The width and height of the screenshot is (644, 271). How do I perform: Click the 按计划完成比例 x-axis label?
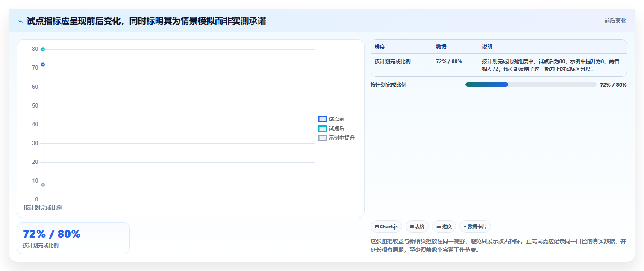click(x=43, y=207)
